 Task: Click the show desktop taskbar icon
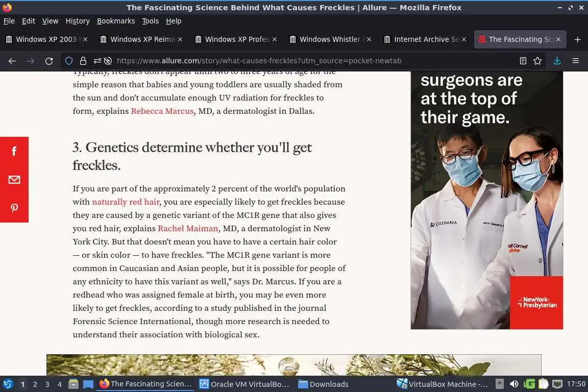point(88,384)
